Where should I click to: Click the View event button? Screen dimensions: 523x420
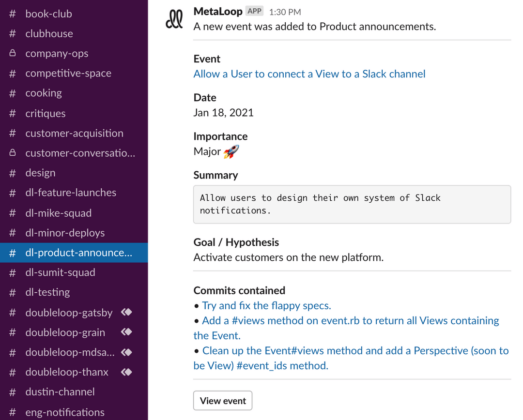(x=222, y=400)
